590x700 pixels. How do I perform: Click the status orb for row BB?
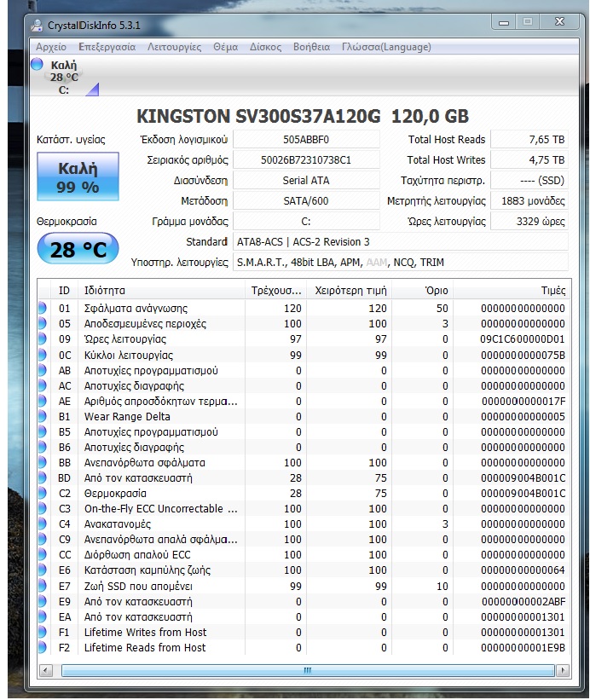coord(43,462)
